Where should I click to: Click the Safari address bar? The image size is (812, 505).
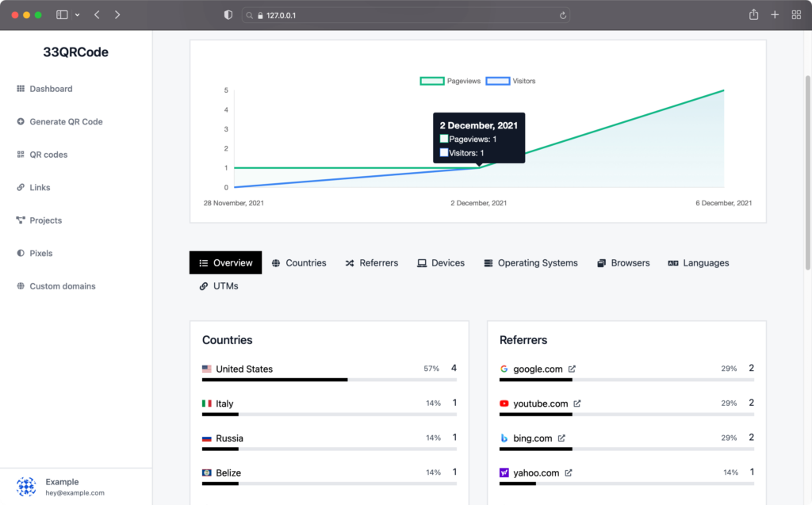click(x=404, y=15)
